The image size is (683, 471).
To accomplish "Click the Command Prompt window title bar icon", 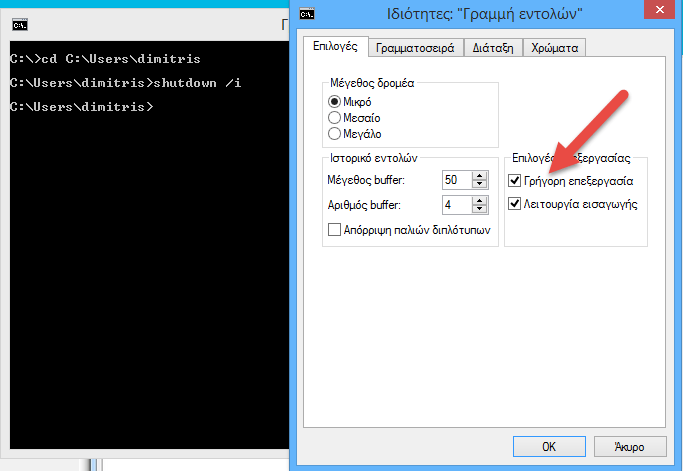I will click(x=18, y=24).
